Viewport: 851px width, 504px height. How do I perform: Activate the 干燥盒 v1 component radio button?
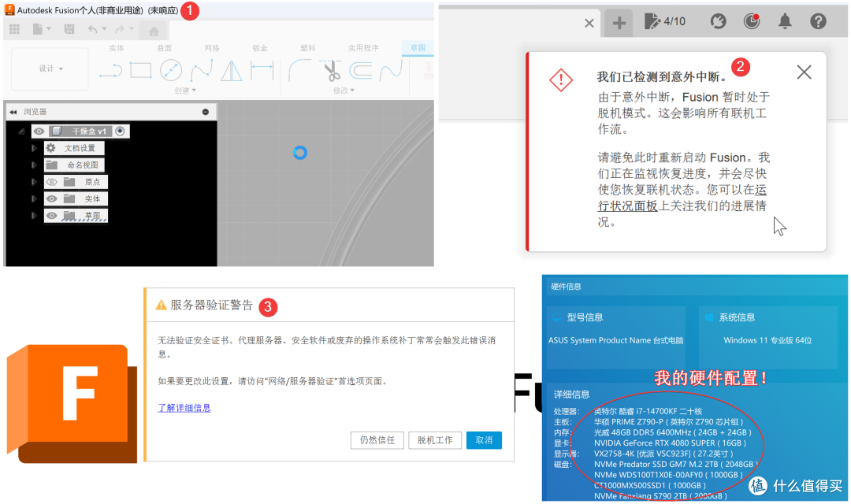coord(121,132)
